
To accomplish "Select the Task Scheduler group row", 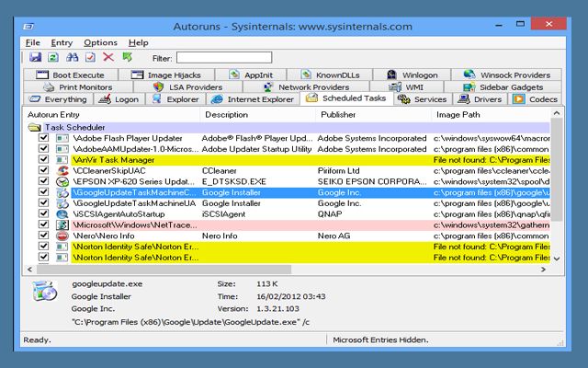I will [288, 127].
